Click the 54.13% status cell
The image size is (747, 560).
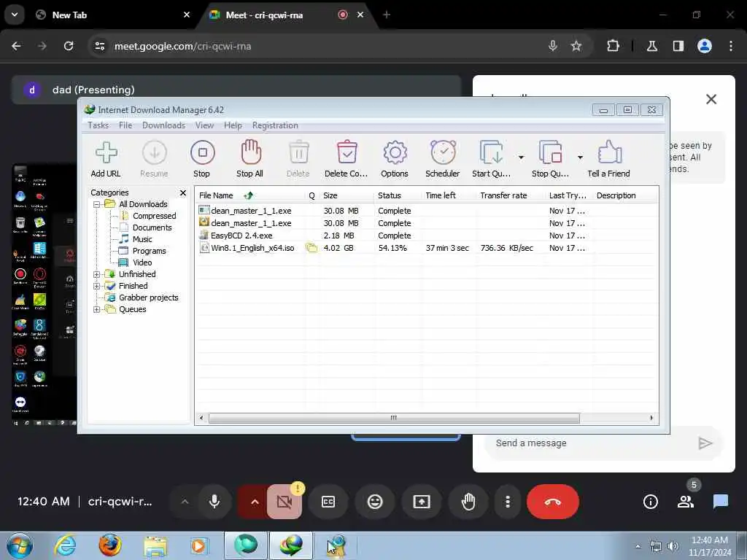click(x=392, y=248)
